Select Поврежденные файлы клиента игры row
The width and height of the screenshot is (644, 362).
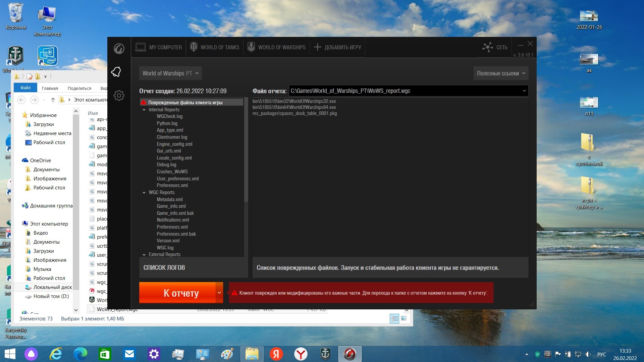tap(192, 103)
